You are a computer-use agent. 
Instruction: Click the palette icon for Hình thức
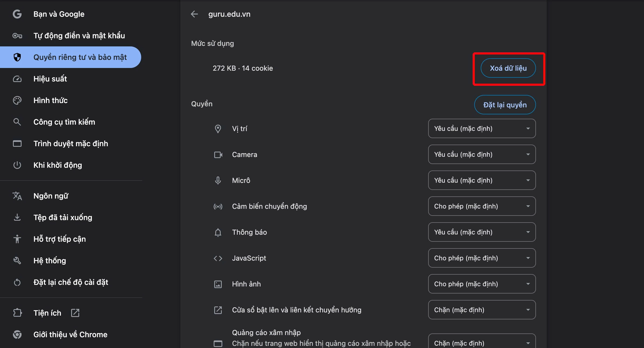tap(17, 100)
